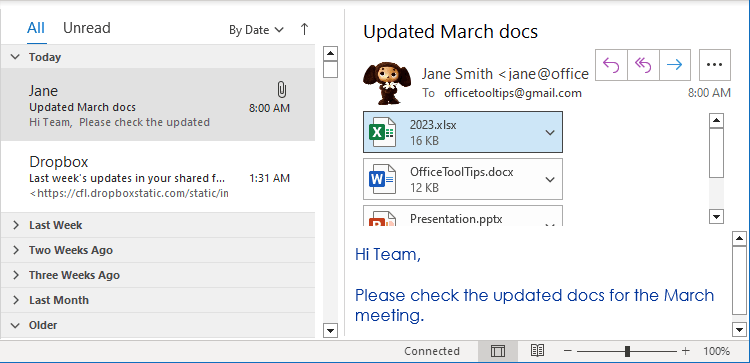Expand the Last Month group

[x=16, y=300]
